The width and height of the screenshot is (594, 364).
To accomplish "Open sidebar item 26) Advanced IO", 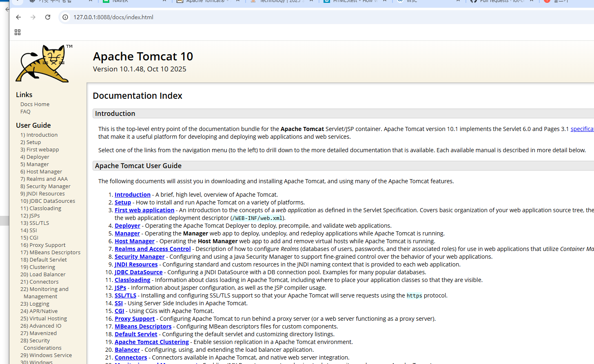I will tap(41, 326).
